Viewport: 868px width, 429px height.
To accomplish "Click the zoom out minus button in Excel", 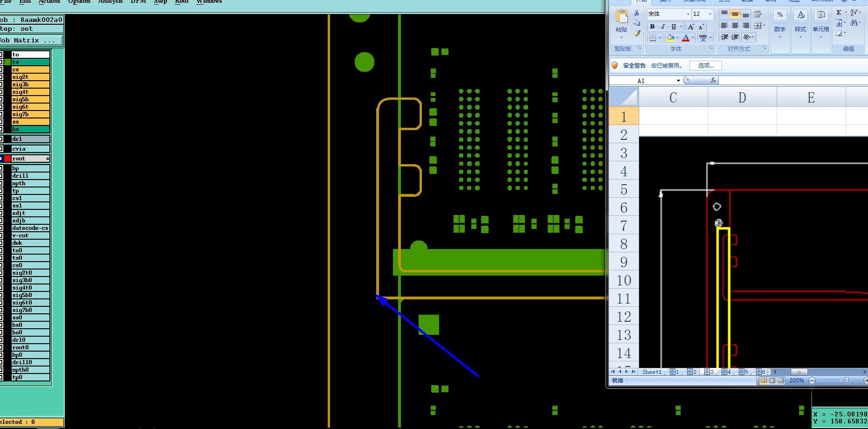I will click(812, 381).
